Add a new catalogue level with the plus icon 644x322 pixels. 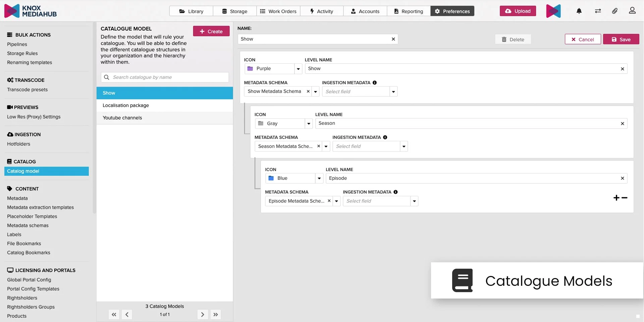tap(616, 198)
